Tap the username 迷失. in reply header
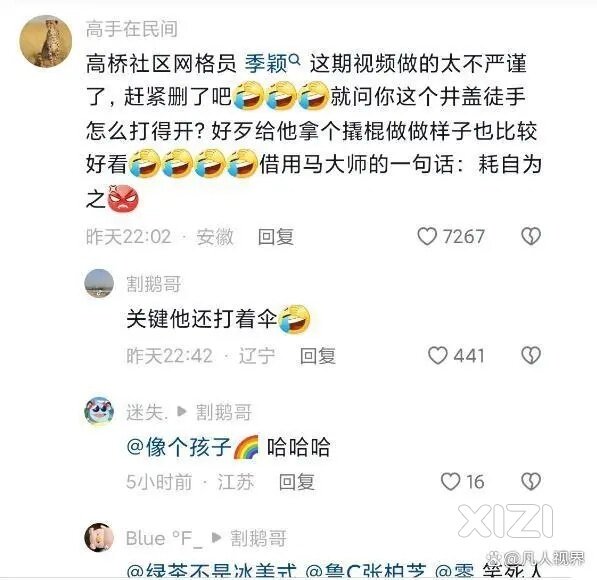This screenshot has height=580, width=597. pyautogui.click(x=147, y=412)
